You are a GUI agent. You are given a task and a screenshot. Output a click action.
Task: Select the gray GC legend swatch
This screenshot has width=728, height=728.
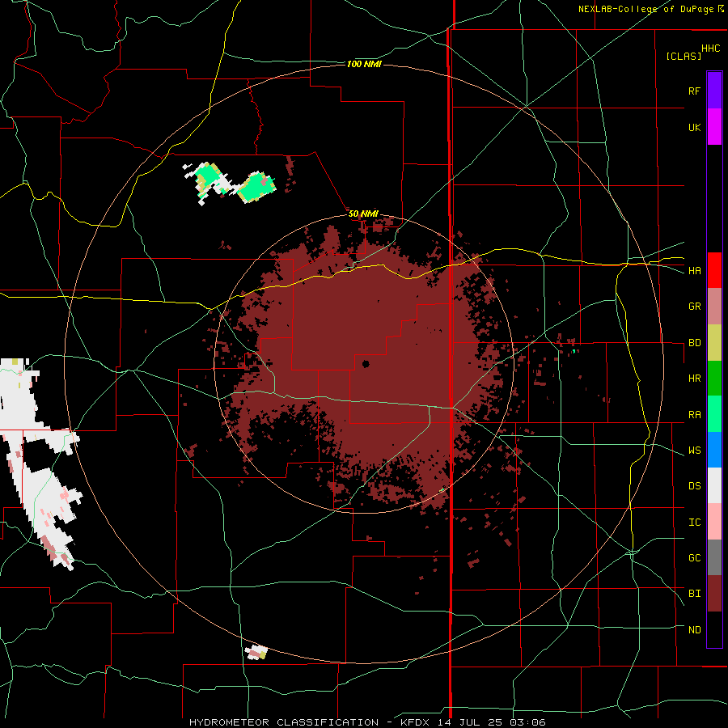(x=714, y=557)
